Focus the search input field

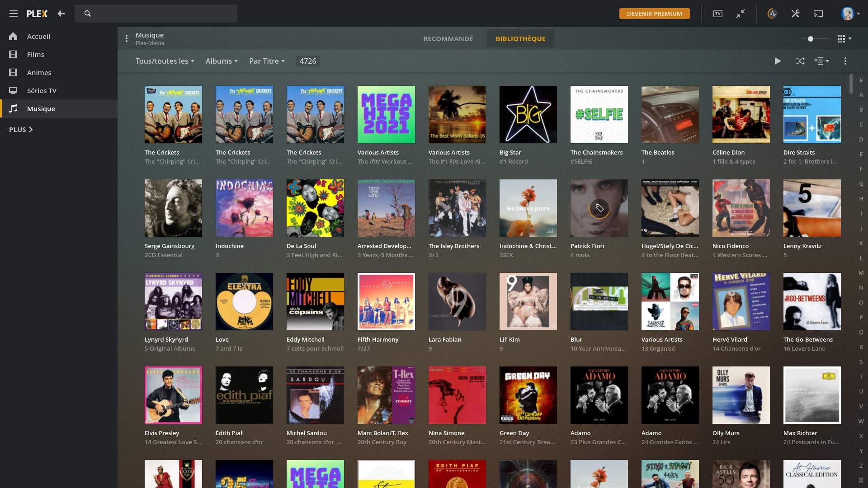click(156, 14)
